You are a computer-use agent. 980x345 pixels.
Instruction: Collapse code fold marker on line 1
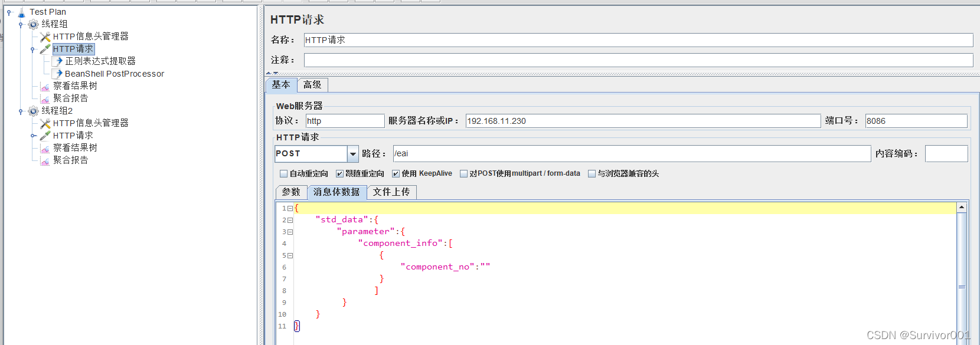pyautogui.click(x=290, y=208)
